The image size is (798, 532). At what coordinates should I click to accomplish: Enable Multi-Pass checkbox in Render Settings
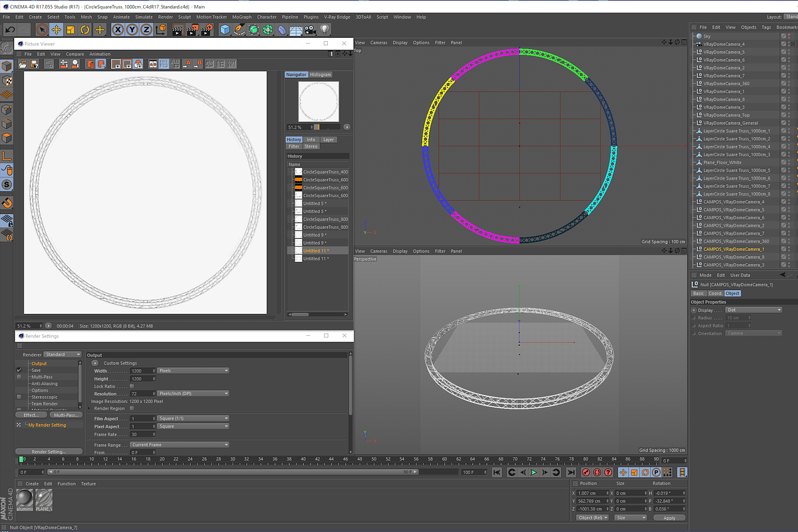coord(19,377)
